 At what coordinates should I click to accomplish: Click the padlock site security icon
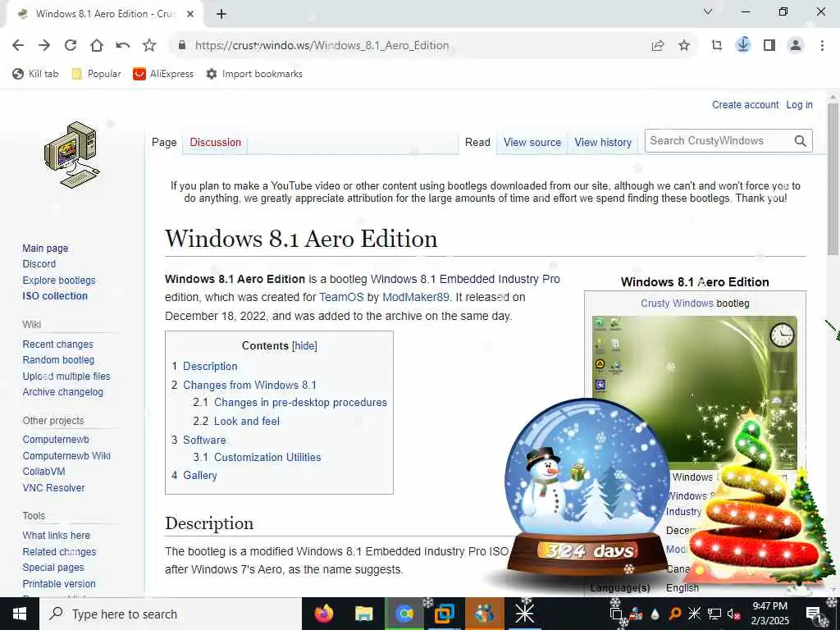(x=182, y=45)
